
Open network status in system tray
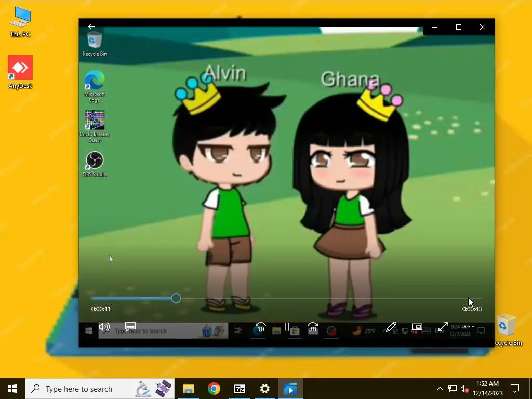click(453, 389)
